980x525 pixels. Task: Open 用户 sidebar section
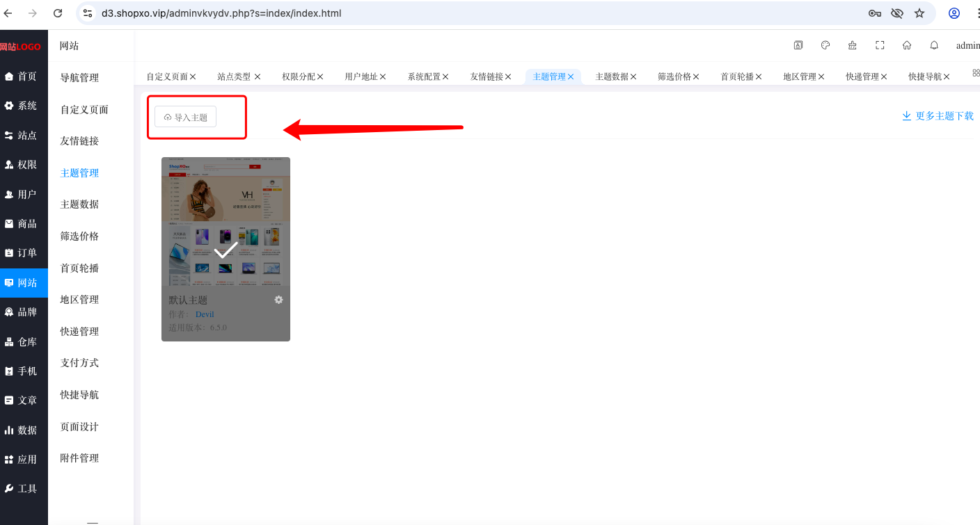(24, 195)
